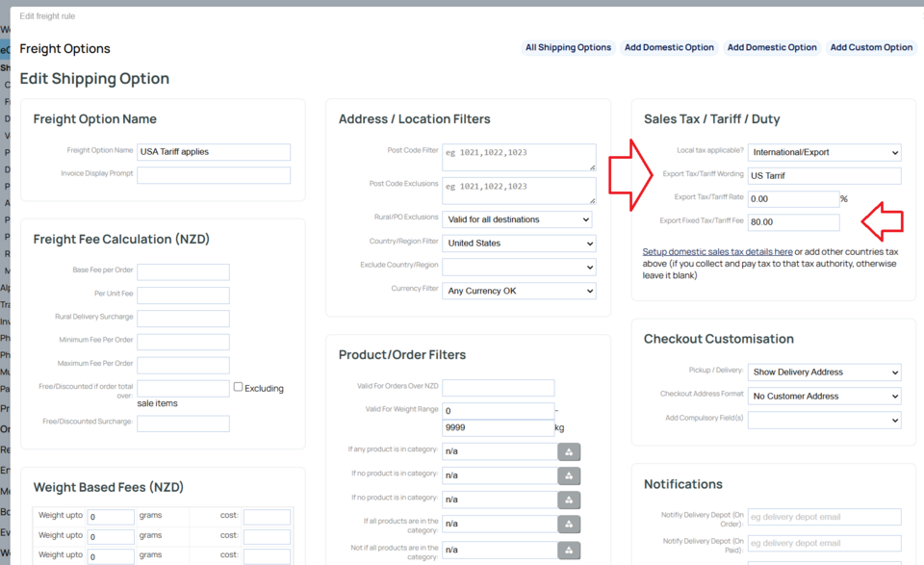Expand the Country/Region Filter dropdown
The image size is (924, 565).
click(519, 243)
